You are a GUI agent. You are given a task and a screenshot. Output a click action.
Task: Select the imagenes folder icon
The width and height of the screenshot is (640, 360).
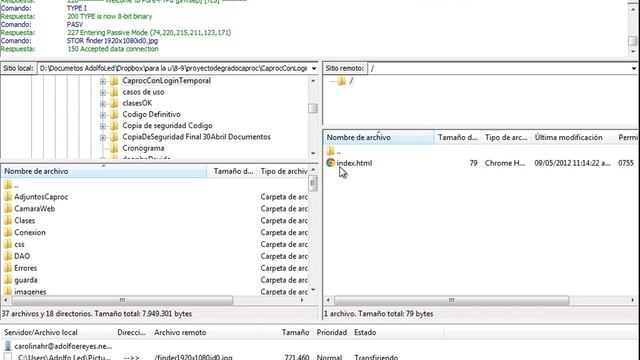8,291
